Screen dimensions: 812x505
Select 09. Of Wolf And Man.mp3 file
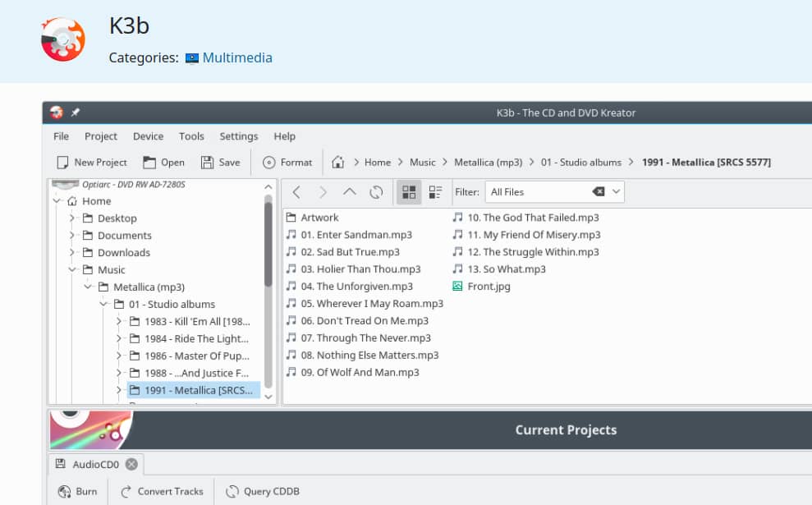click(353, 372)
